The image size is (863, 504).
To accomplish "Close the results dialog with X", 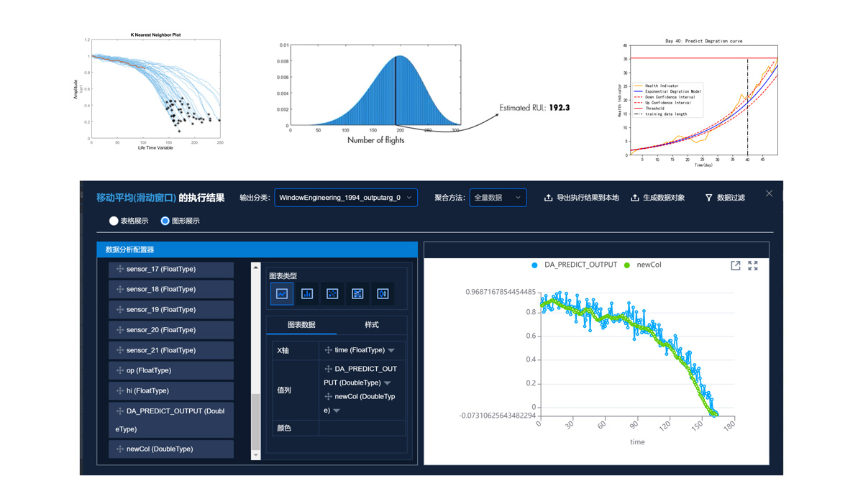I will point(769,193).
